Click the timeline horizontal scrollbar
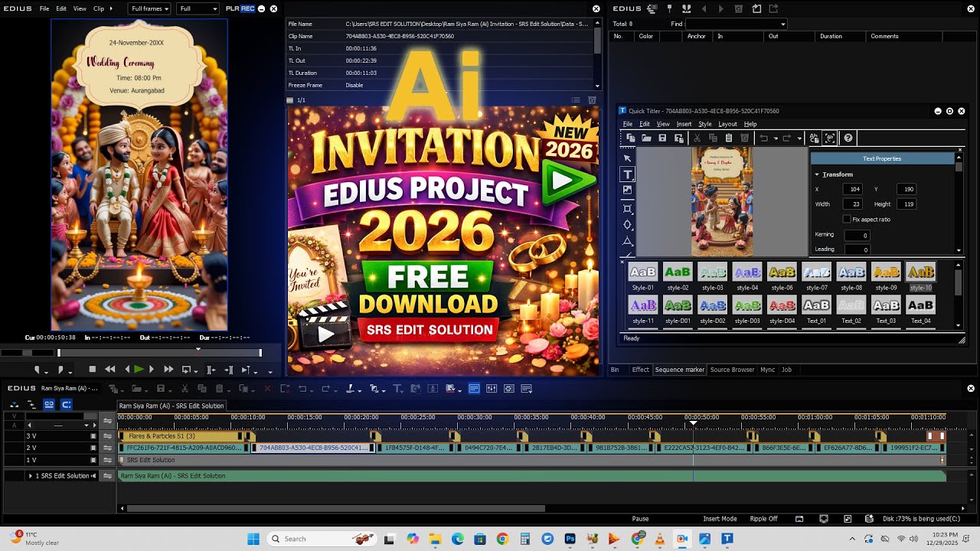Screen dimensions: 980x551 [335, 508]
